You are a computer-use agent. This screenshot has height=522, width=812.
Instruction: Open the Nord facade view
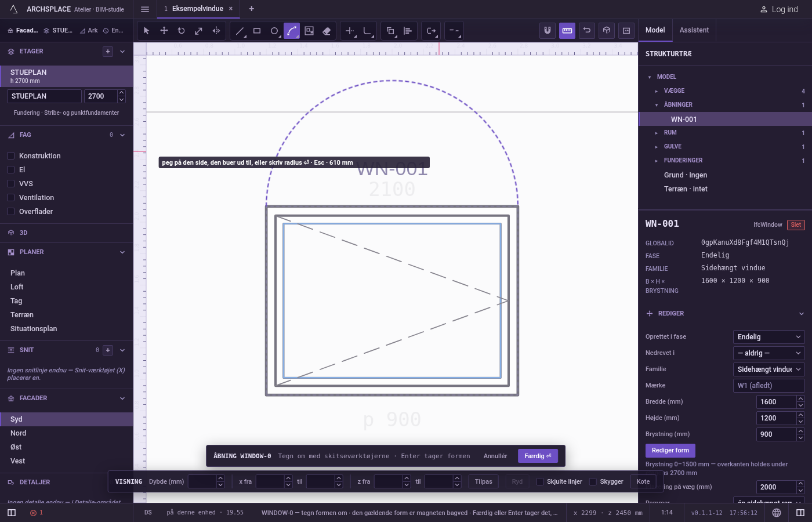[67, 433]
